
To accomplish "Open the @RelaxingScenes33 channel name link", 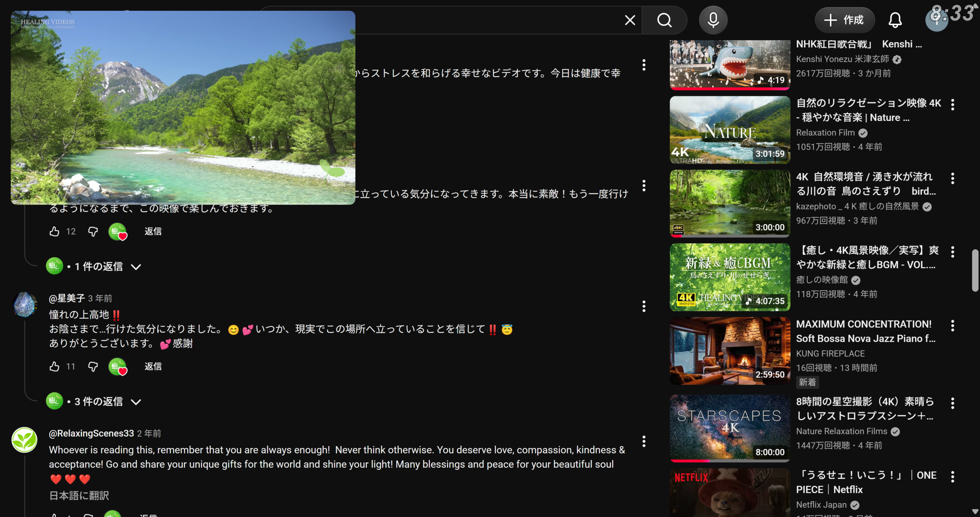I will pyautogui.click(x=91, y=433).
